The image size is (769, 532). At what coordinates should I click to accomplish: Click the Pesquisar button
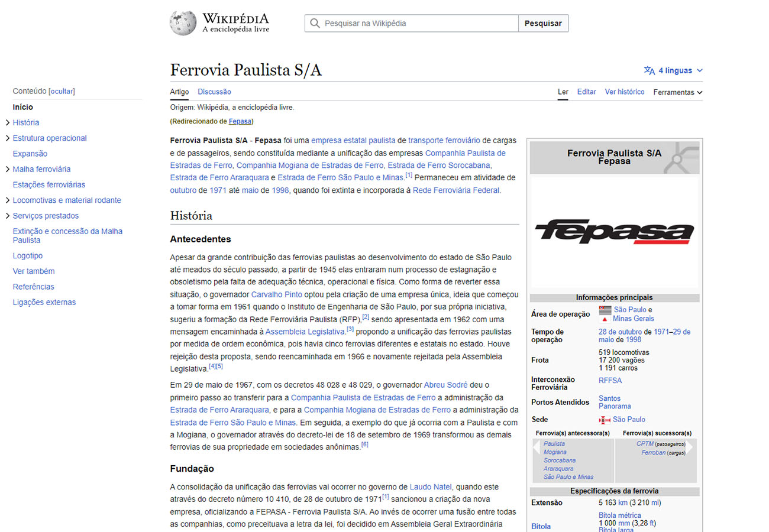(x=543, y=23)
